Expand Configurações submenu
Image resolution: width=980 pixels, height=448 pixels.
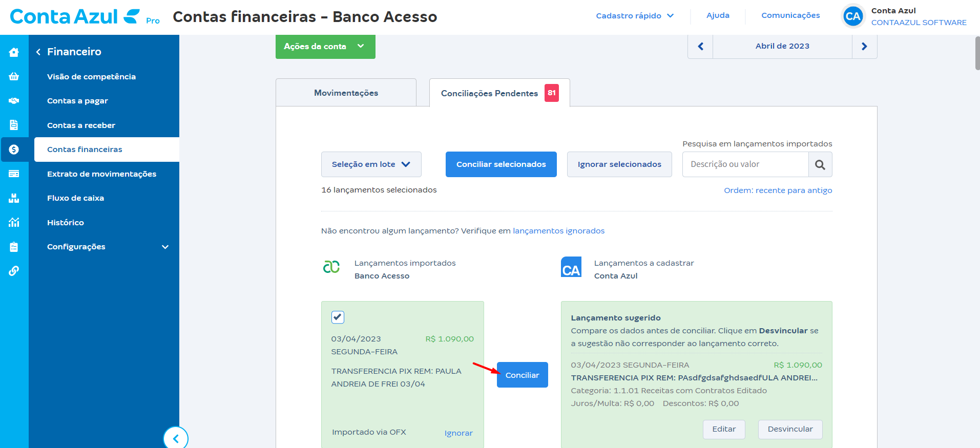click(107, 247)
